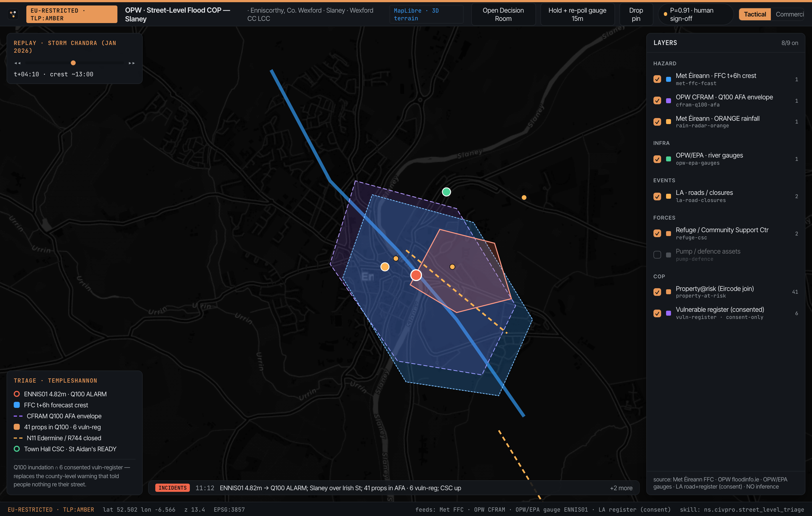
Task: Toggle Met Éireann ORANGE rainfall layer
Action: point(657,122)
